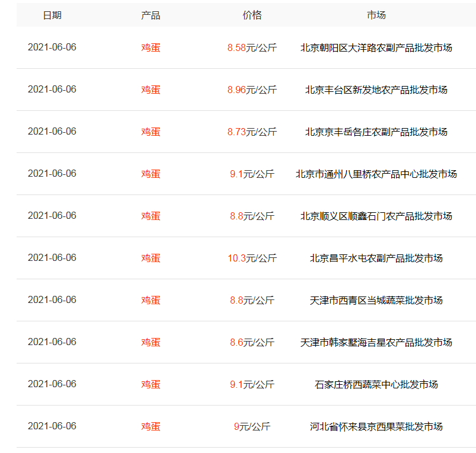Open 鸡蛋 link in 怀来县京西果菜 row
The height and width of the screenshot is (453, 476).
pyautogui.click(x=151, y=426)
